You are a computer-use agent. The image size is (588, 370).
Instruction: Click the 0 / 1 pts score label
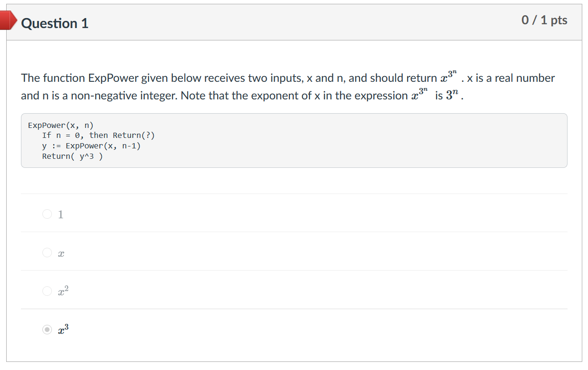pos(545,20)
